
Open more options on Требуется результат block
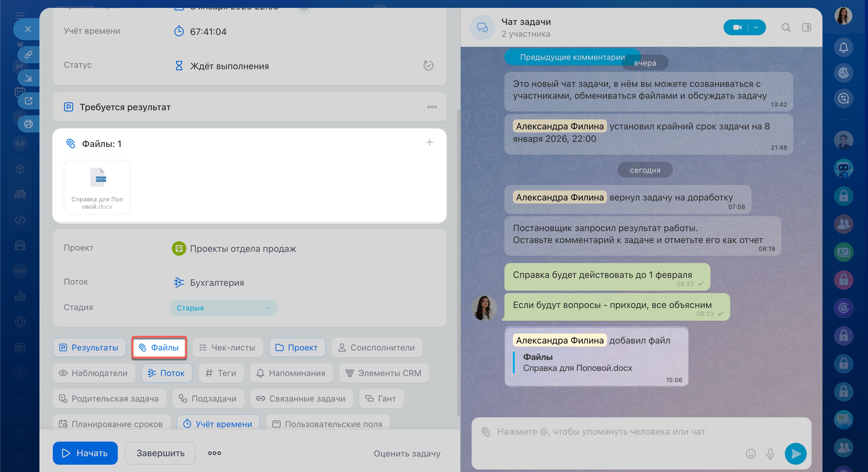432,107
